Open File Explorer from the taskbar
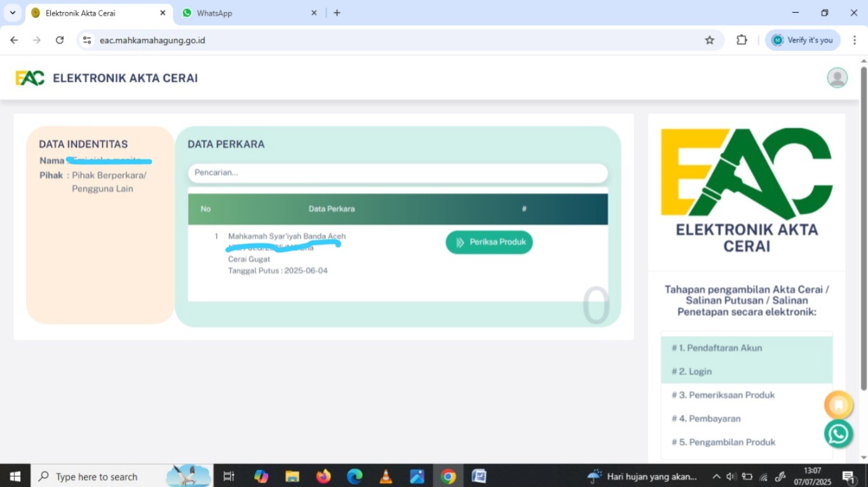The image size is (868, 487). click(292, 476)
